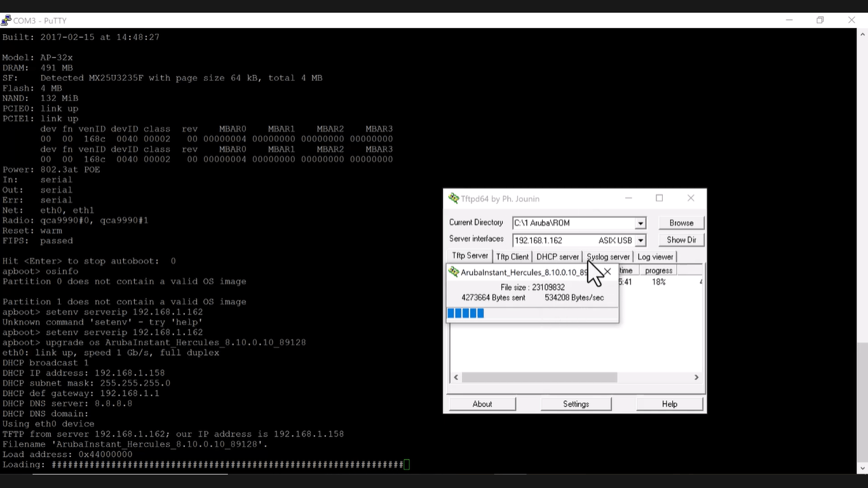Click the icon on the ArubaInstant transfer popup

(454, 272)
